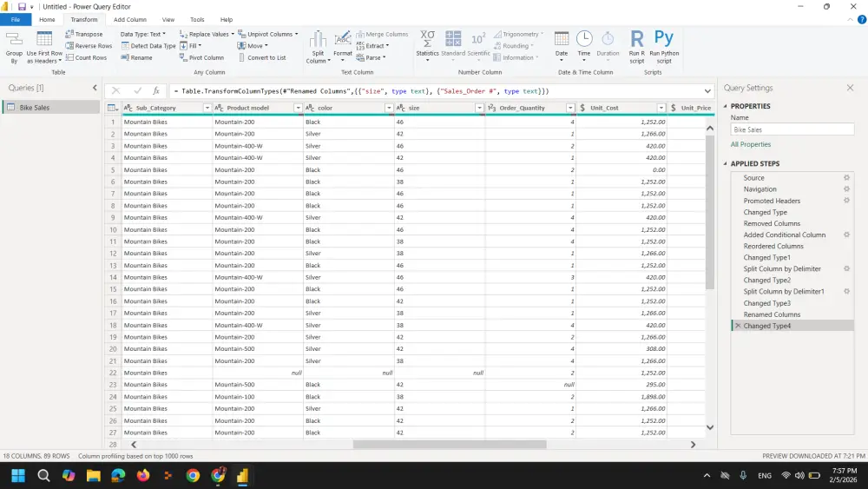The width and height of the screenshot is (868, 489).
Task: Click the vertical scroll down arrow
Action: pyautogui.click(x=710, y=427)
